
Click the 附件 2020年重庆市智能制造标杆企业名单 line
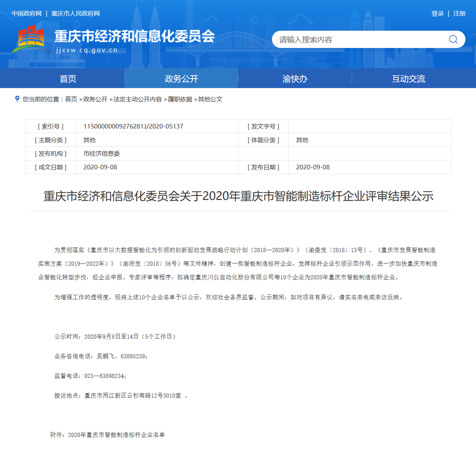pyautogui.click(x=108, y=435)
